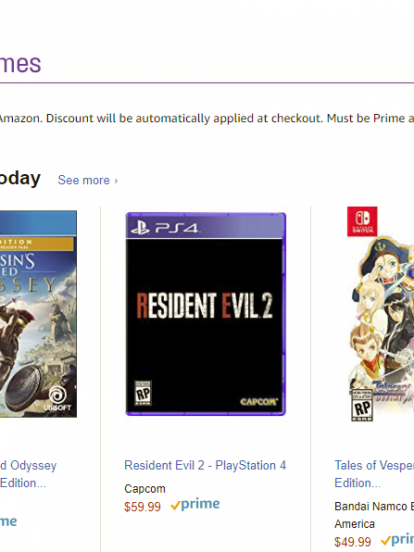Viewport: 414px width, 552px height.
Task: Click the Nintendo Switch logo badge
Action: click(x=362, y=221)
